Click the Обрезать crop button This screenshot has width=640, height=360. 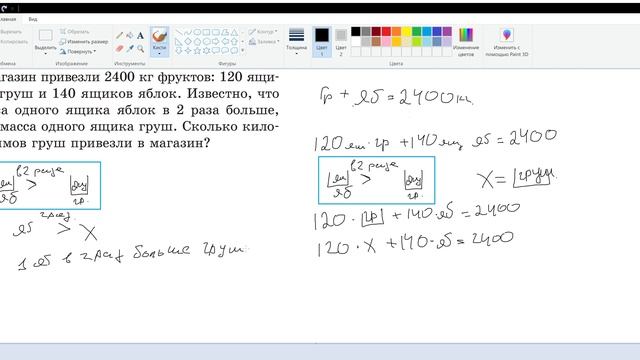[x=74, y=31]
